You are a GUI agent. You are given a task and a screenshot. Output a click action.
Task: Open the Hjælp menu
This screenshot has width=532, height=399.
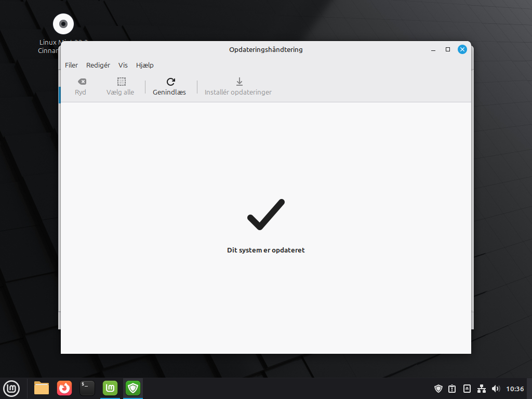click(144, 65)
